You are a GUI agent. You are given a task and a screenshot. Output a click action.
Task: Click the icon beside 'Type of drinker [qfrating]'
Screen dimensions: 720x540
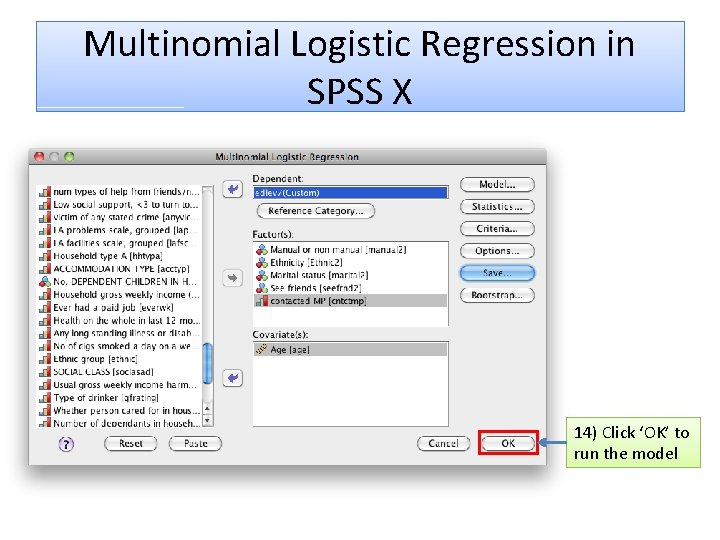45,398
